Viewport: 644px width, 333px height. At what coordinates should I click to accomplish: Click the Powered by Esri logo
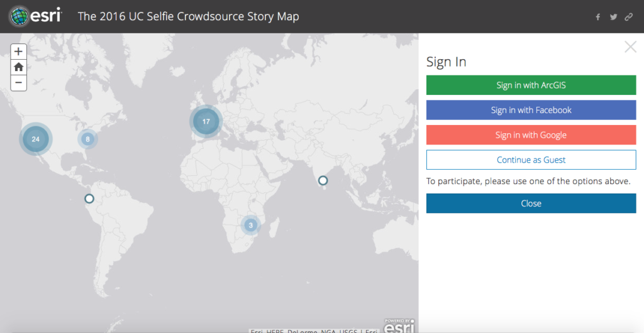click(399, 325)
